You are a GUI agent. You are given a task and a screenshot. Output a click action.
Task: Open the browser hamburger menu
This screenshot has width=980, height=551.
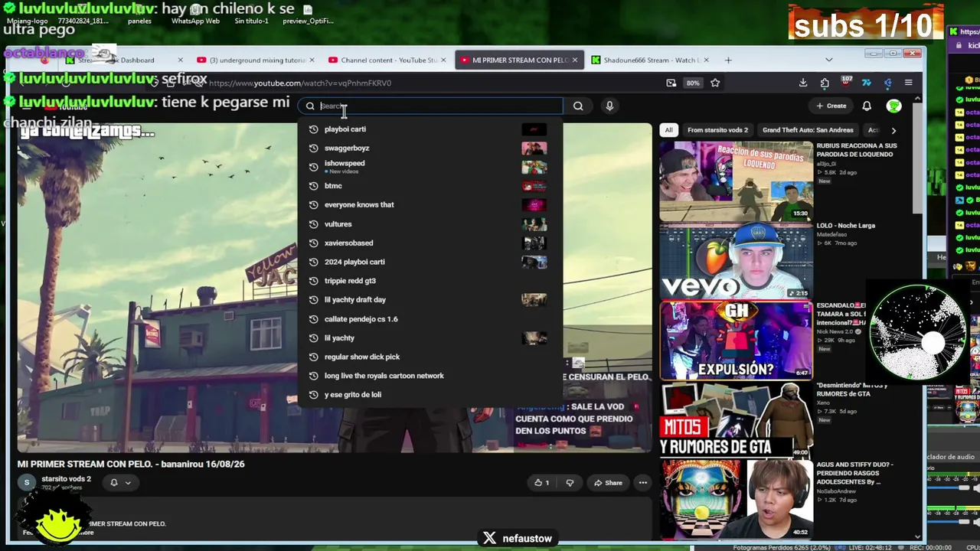(x=909, y=83)
